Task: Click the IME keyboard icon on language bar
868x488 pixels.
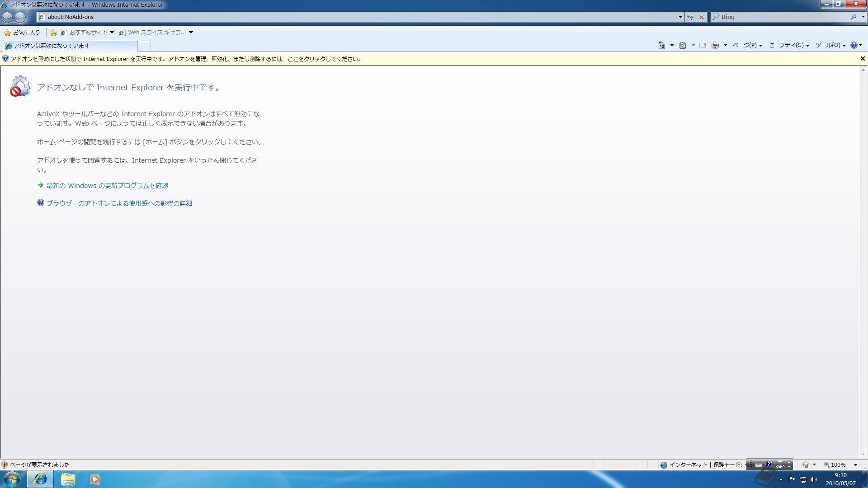Action: tap(759, 465)
